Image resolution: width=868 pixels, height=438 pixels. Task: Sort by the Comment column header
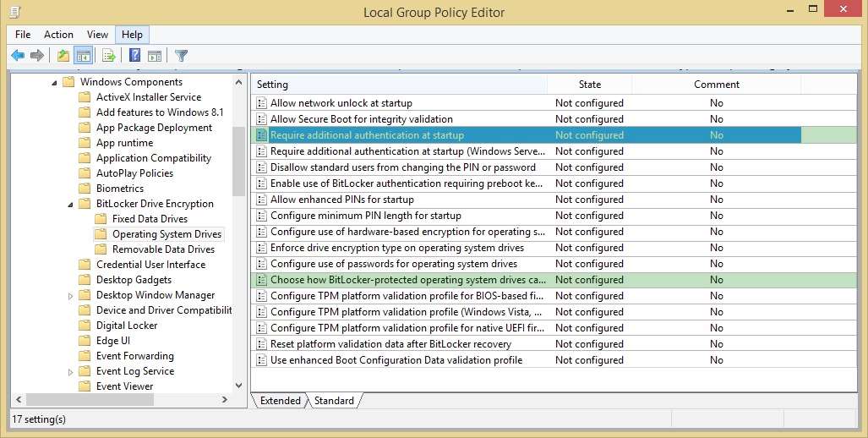(x=717, y=85)
